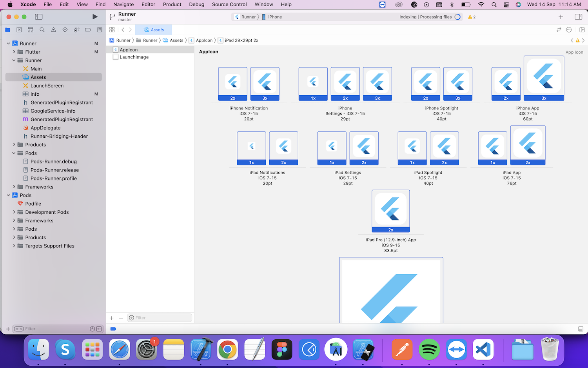This screenshot has height=368, width=588.
Task: Select AppIcon in the asset list
Action: click(x=150, y=50)
